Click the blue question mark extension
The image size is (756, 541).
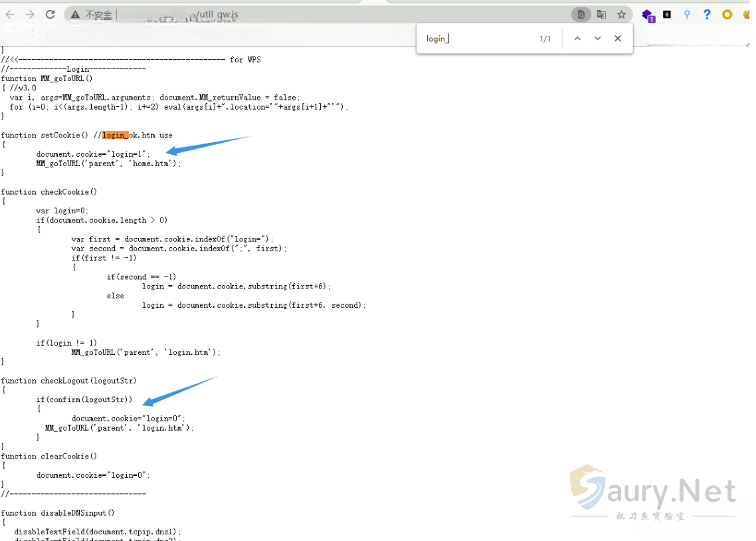tap(707, 15)
